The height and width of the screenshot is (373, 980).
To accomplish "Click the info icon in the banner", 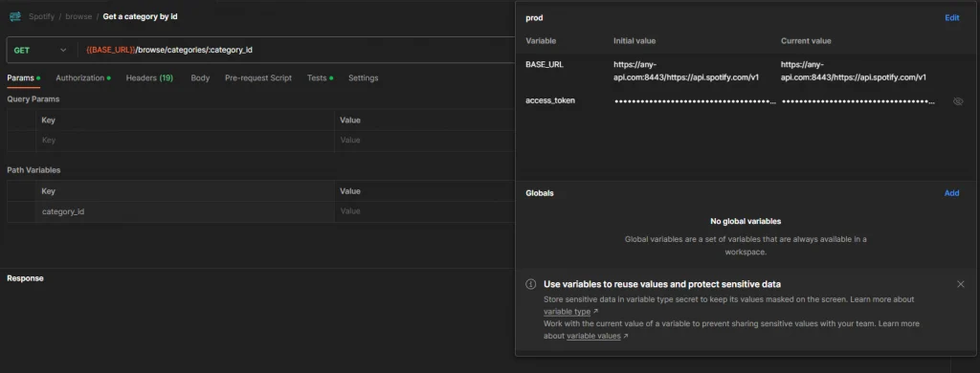I will tap(530, 284).
